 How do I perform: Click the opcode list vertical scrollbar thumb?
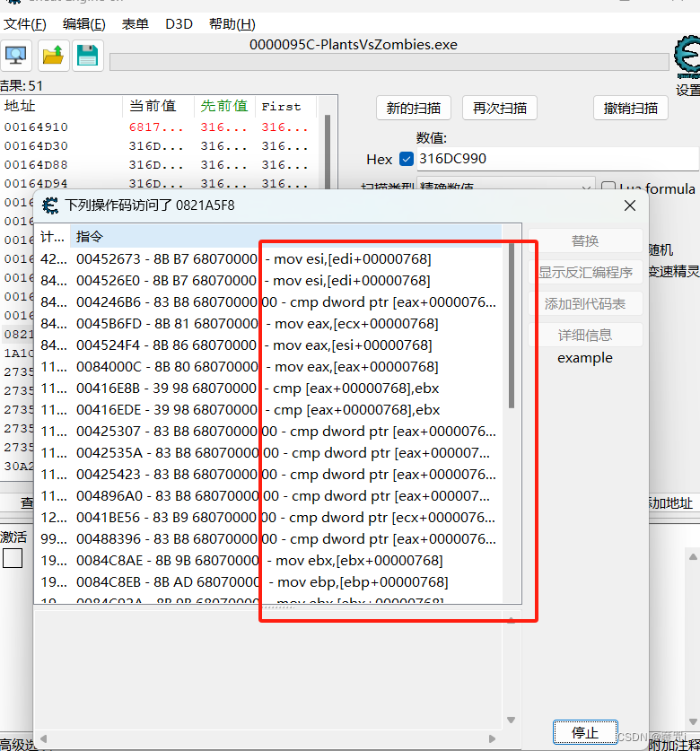click(x=512, y=326)
